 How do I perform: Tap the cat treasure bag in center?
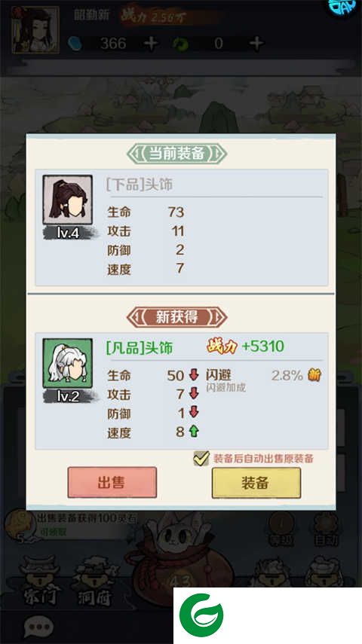tap(179, 551)
